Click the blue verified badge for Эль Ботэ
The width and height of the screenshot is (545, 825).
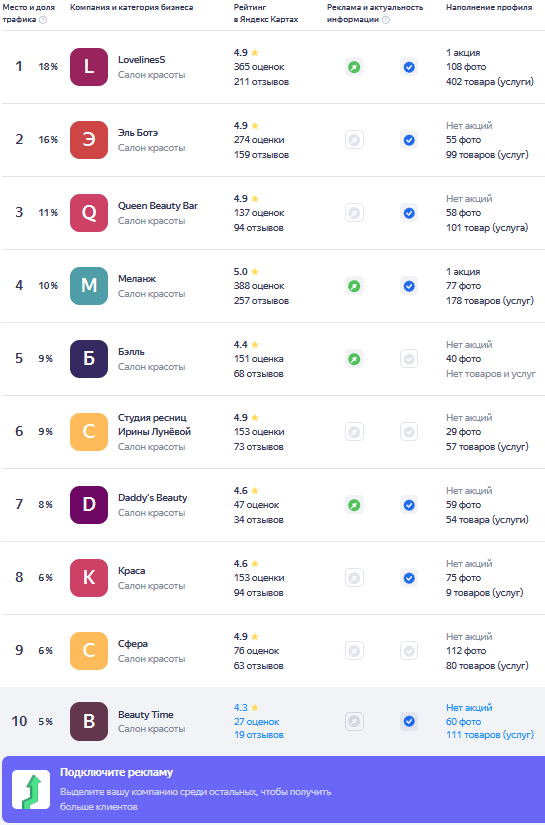[x=409, y=140]
